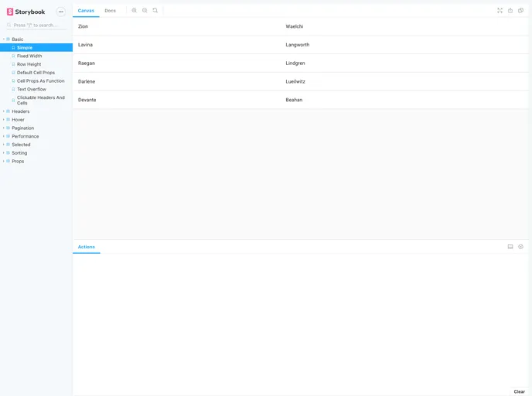The width and height of the screenshot is (532, 396).
Task: Open the Row Height story
Action: [x=36, y=64]
